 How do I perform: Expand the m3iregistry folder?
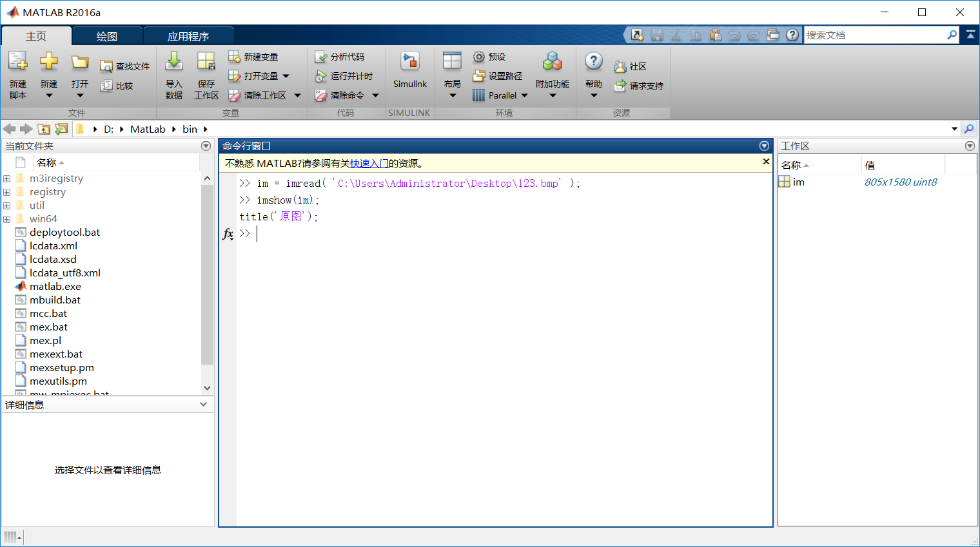(7, 178)
